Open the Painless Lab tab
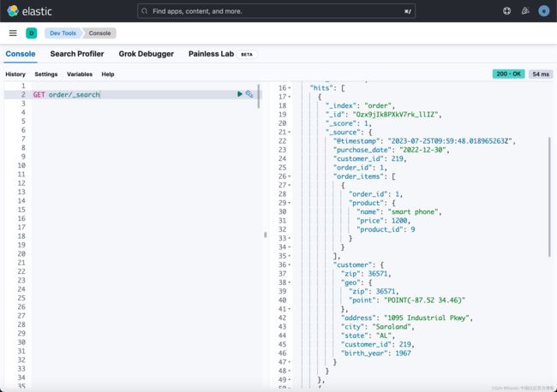This screenshot has height=392, width=557. pyautogui.click(x=211, y=54)
